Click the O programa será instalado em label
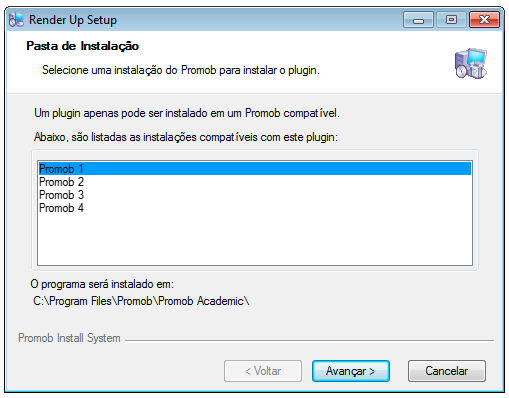Image resolution: width=509 pixels, height=398 pixels. 102,284
